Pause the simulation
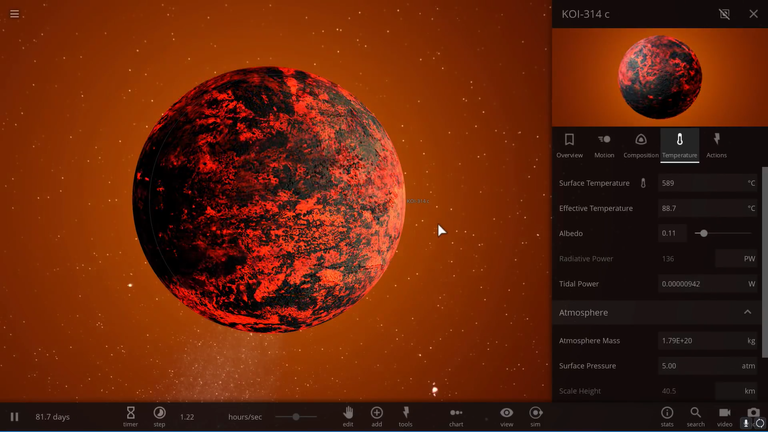The height and width of the screenshot is (432, 768). (x=14, y=417)
